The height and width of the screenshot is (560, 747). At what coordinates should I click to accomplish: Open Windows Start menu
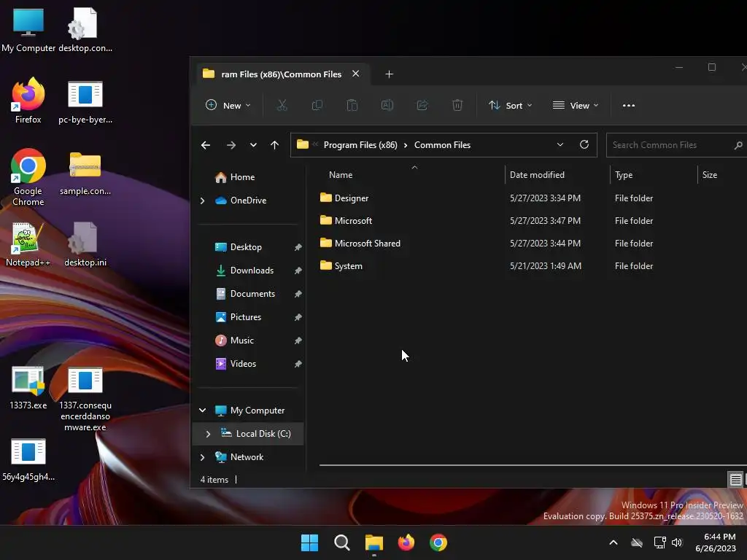click(309, 542)
